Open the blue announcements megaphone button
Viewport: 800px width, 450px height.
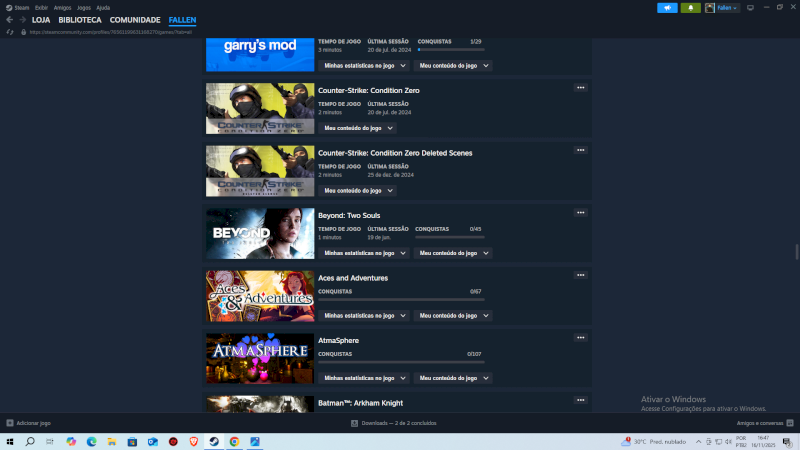pos(667,8)
